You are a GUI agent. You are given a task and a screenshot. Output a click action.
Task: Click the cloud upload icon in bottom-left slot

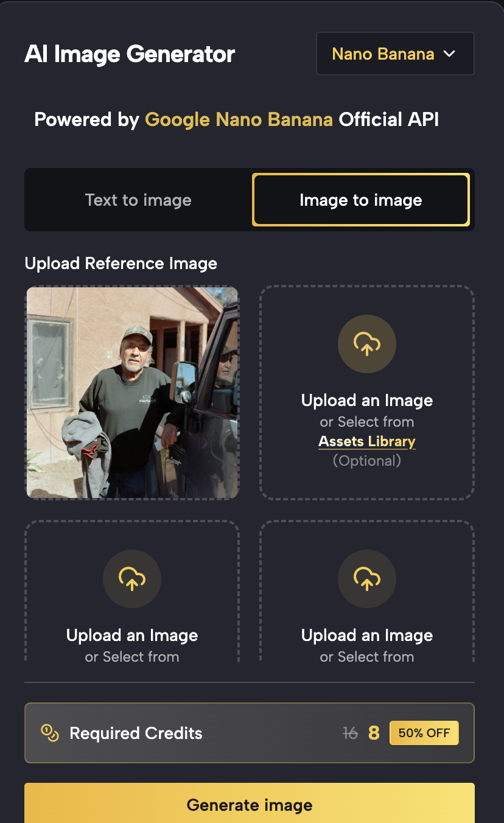[132, 579]
